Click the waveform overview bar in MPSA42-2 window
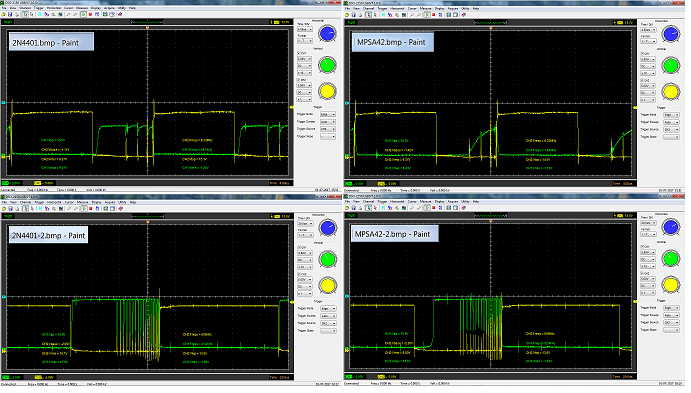This screenshot has width=691, height=393. click(x=490, y=215)
